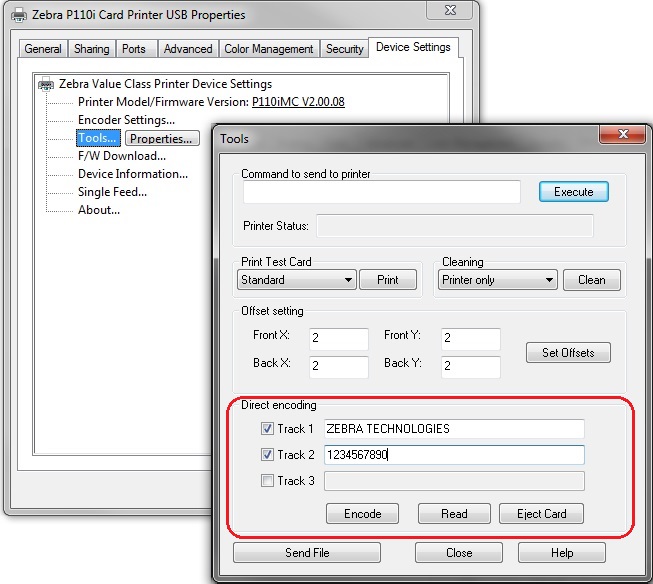Open the Security tab

[344, 49]
